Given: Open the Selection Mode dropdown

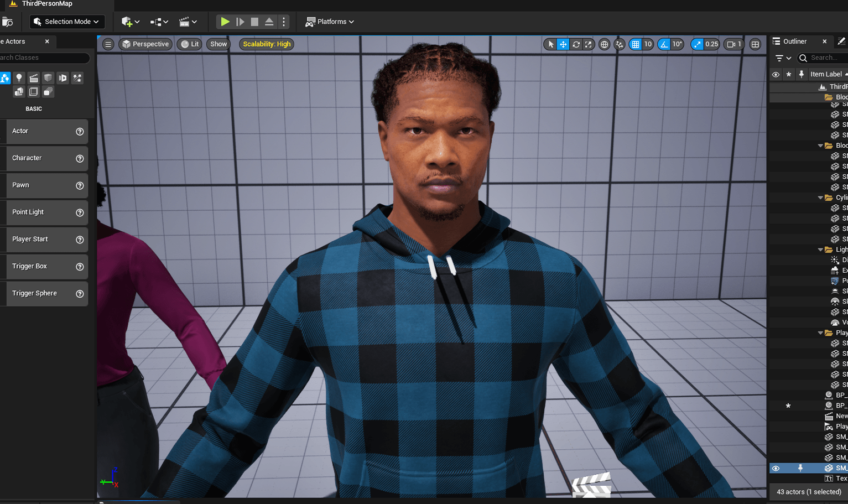Looking at the screenshot, I should (66, 22).
